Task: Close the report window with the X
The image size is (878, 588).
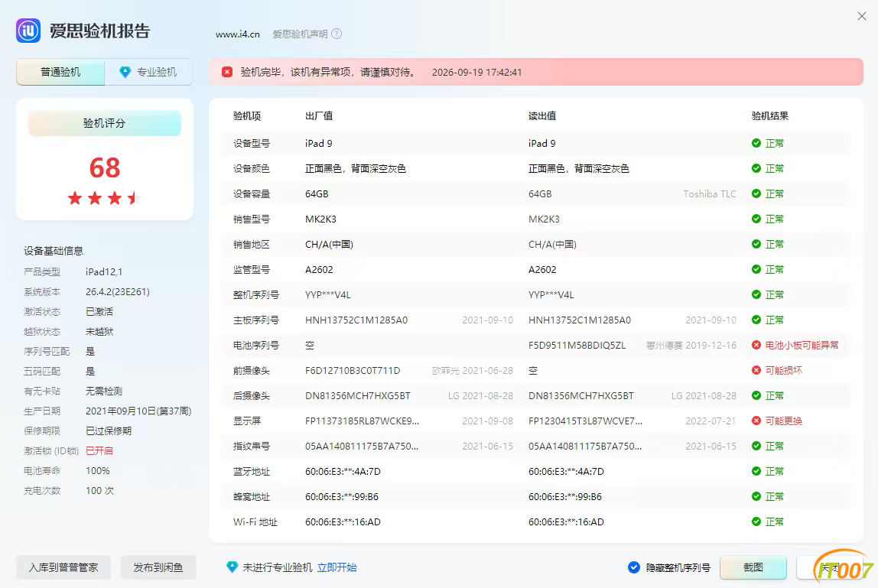Action: [862, 16]
